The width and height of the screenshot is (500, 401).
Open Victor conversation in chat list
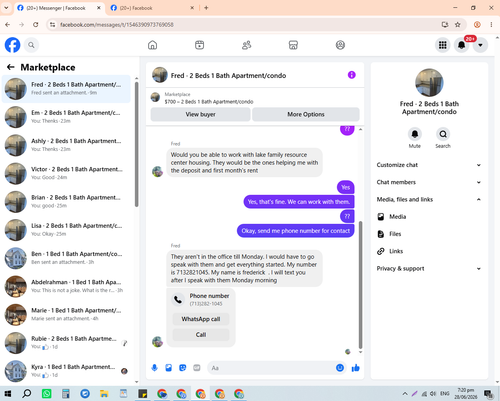tap(66, 173)
